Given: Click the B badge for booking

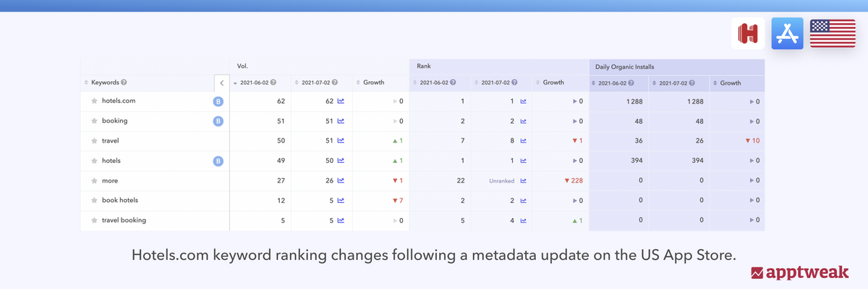Looking at the screenshot, I should point(218,121).
